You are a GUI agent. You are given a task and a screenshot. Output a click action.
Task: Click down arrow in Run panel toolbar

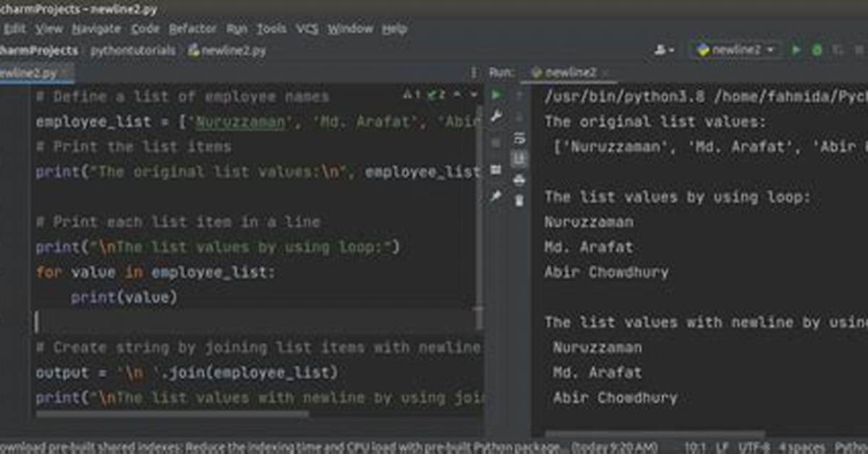click(x=519, y=117)
